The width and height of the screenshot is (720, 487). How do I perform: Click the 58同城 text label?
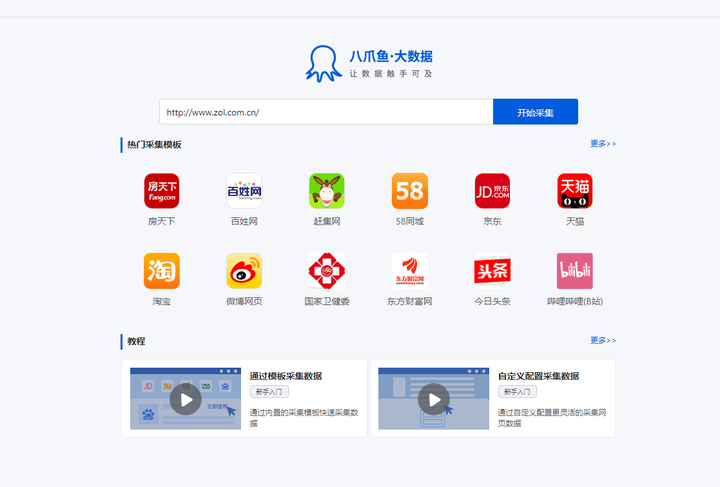coord(410,221)
